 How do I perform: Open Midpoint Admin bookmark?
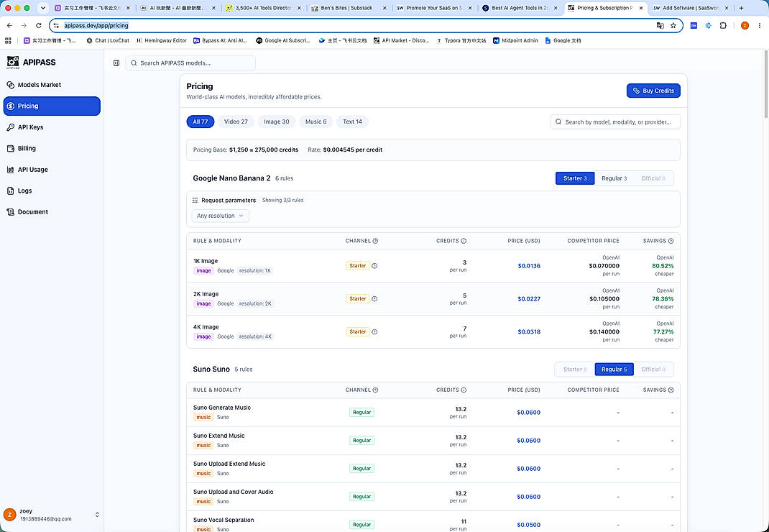pos(515,41)
